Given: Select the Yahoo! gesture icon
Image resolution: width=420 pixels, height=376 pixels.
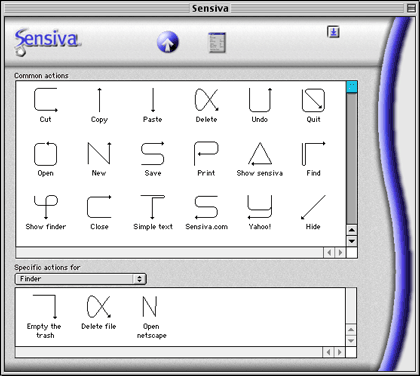Looking at the screenshot, I should (260, 207).
